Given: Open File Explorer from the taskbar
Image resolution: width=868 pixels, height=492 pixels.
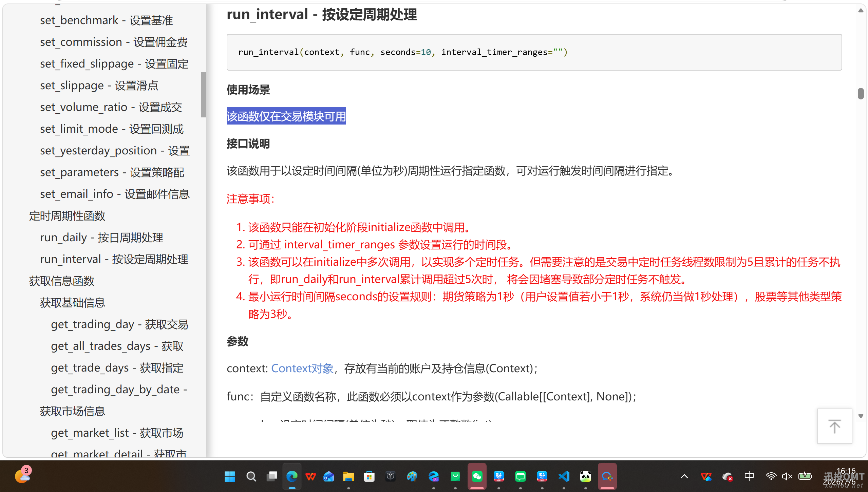Looking at the screenshot, I should 348,476.
